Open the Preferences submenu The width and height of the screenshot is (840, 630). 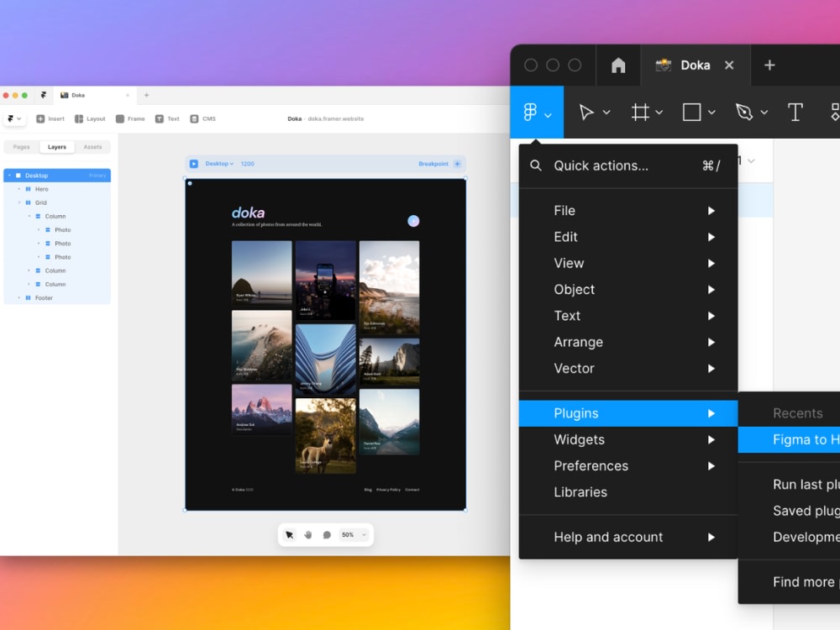627,465
